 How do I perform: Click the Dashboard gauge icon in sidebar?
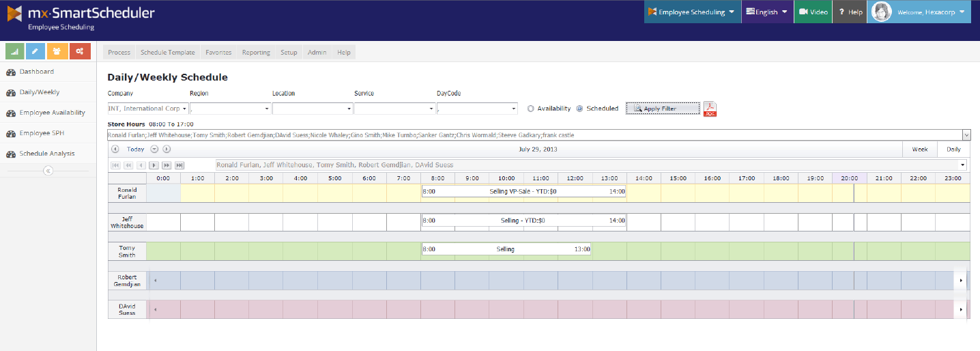pyautogui.click(x=11, y=72)
